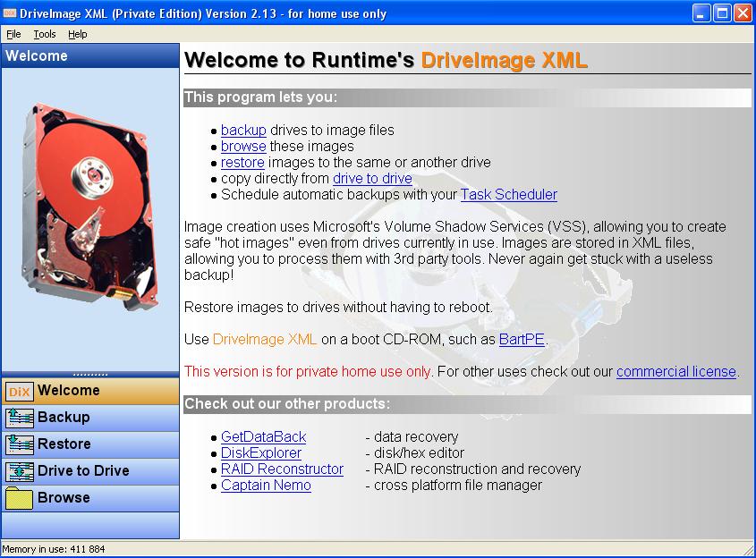Open the Help menu
The height and width of the screenshot is (558, 756).
click(78, 34)
